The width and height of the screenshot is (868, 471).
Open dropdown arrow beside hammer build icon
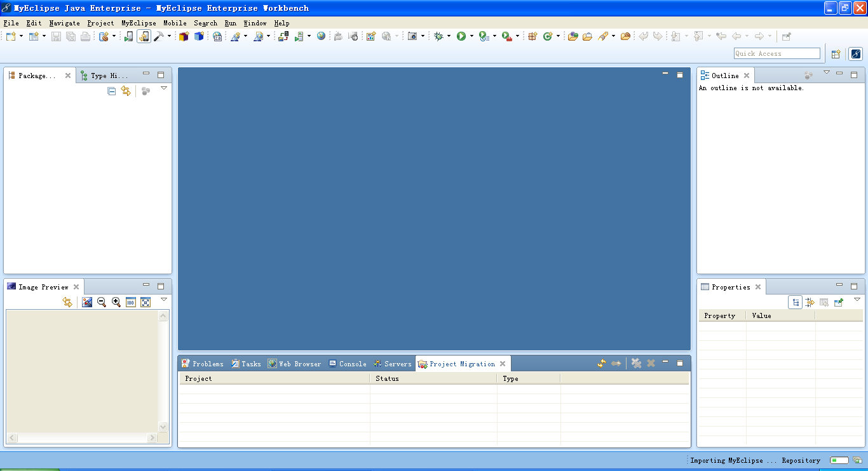[x=169, y=36]
